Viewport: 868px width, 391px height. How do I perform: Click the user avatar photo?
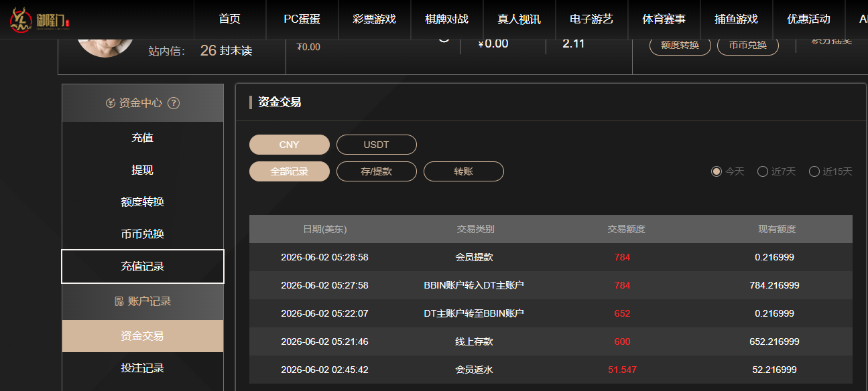(106, 48)
